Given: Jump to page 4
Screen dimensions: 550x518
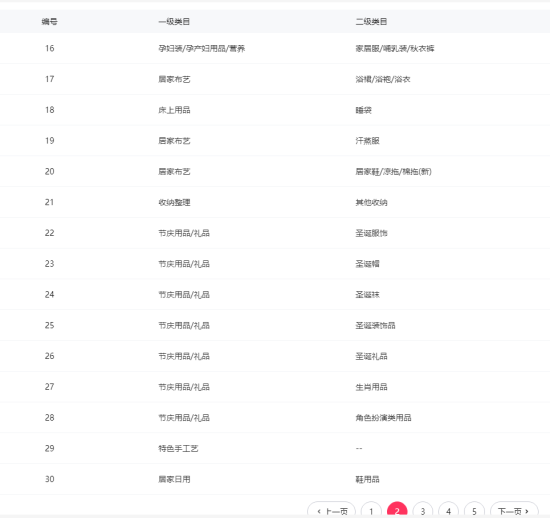Looking at the screenshot, I should point(449,511).
